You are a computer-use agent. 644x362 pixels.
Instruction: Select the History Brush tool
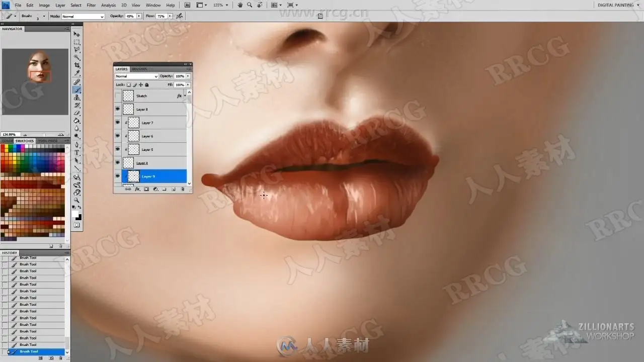coord(77,105)
